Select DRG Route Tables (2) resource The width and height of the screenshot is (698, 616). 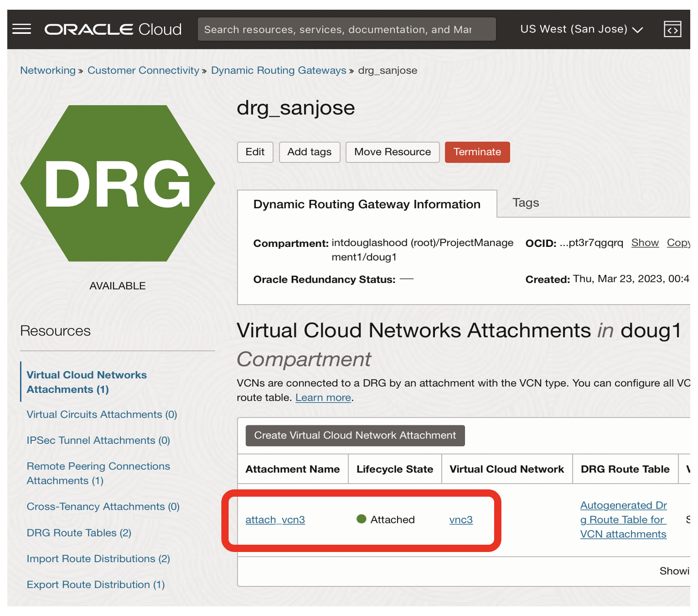[79, 533]
